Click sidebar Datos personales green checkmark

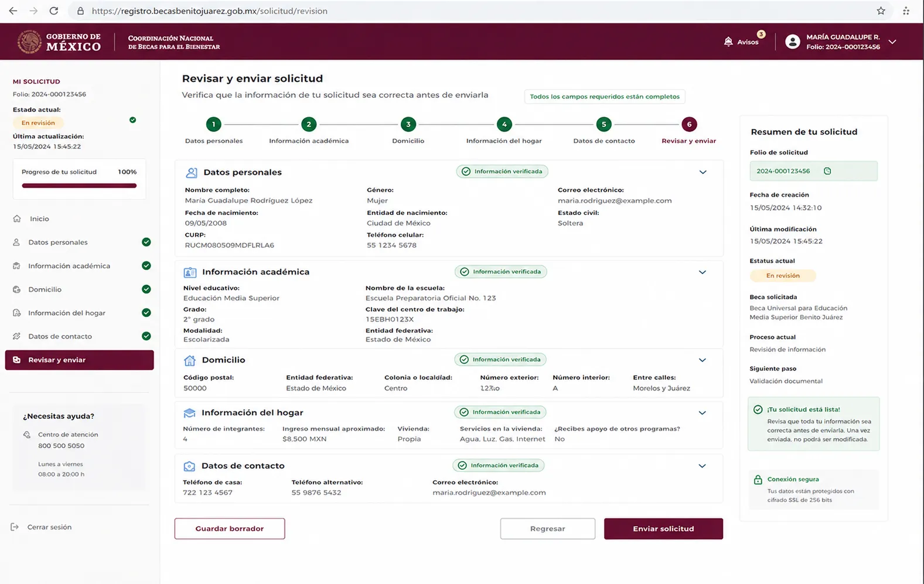coord(146,242)
